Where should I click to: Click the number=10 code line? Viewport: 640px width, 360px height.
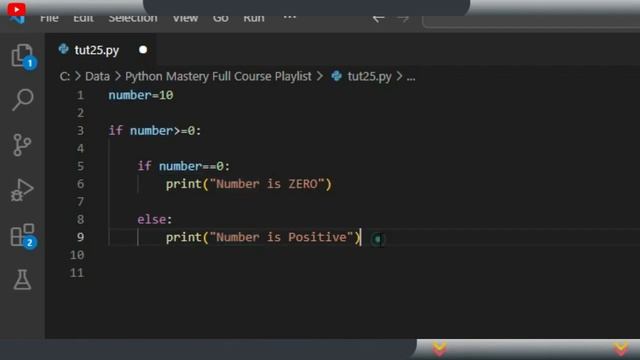coord(141,95)
